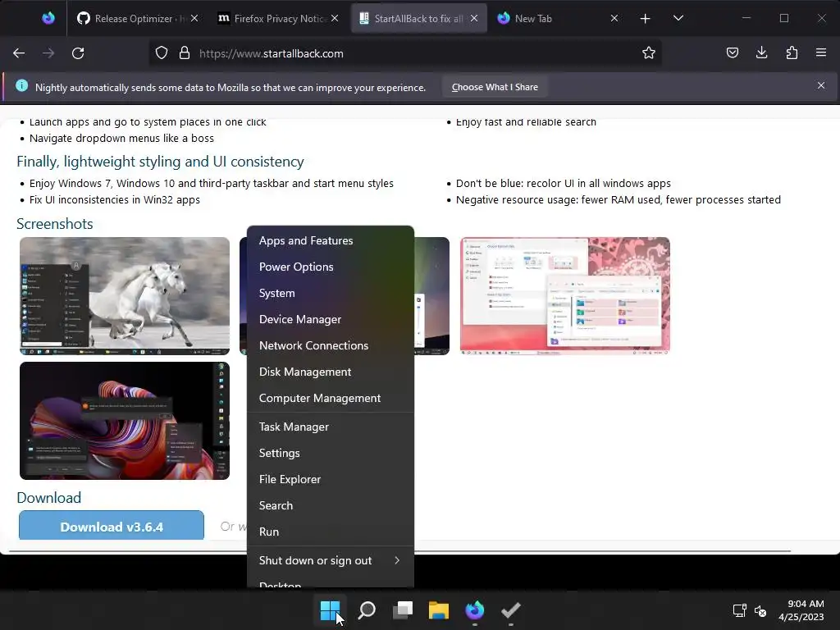
Task: Open Save to Pocket icon
Action: click(x=733, y=53)
